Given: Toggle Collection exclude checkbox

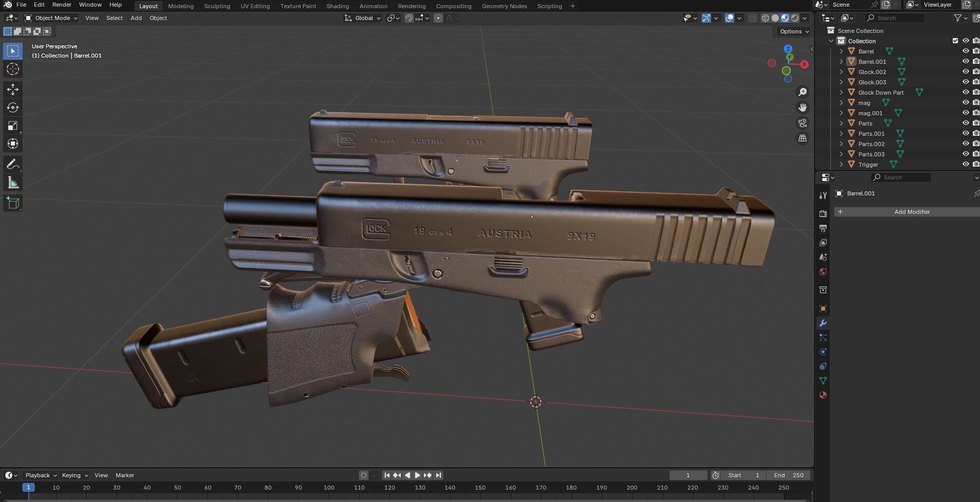Looking at the screenshot, I should 955,41.
